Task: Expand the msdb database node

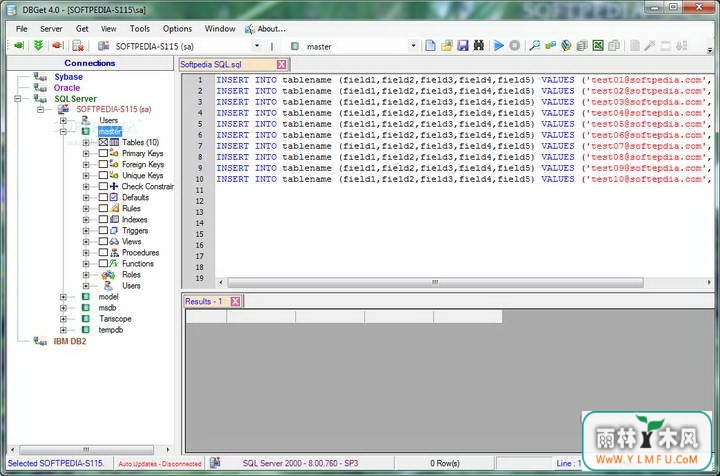Action: click(63, 308)
